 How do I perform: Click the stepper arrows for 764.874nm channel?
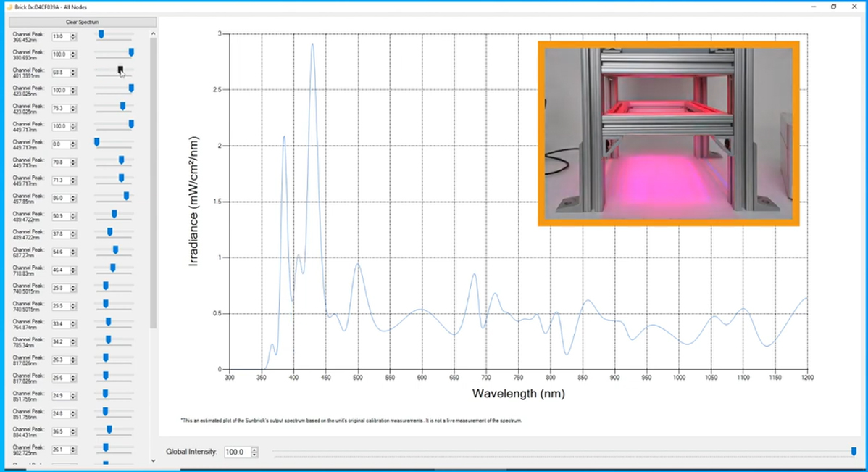[73, 324]
